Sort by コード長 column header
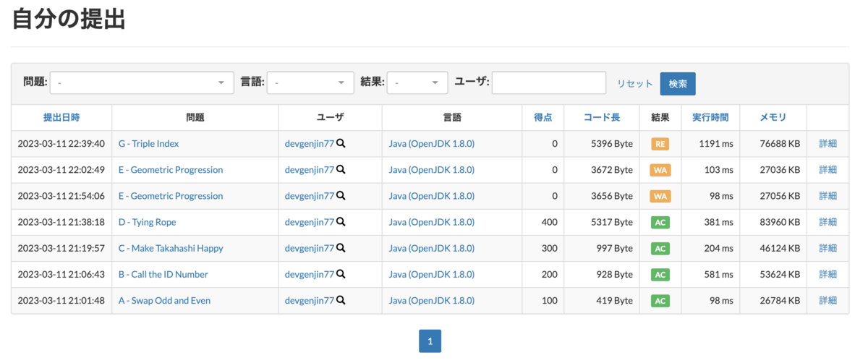 coord(601,117)
